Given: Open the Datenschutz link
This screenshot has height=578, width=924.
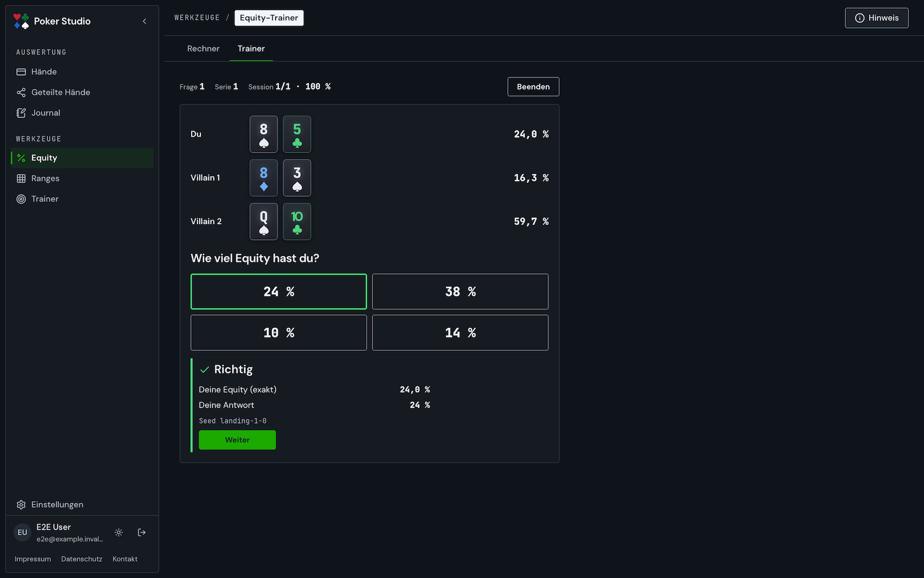Looking at the screenshot, I should pos(82,559).
